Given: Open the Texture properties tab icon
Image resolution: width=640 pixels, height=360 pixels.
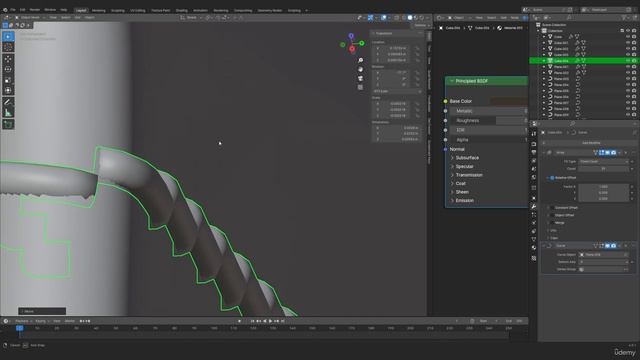Looking at the screenshot, I should 534,258.
